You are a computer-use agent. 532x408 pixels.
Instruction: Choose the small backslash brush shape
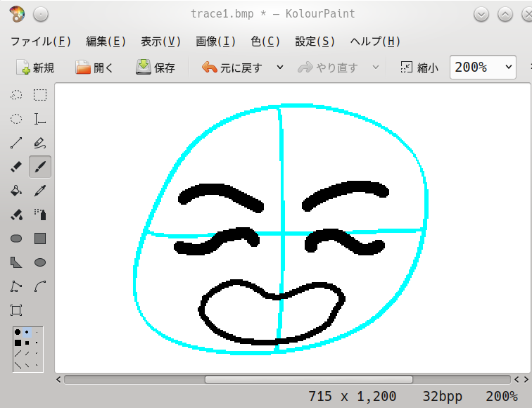(37, 365)
